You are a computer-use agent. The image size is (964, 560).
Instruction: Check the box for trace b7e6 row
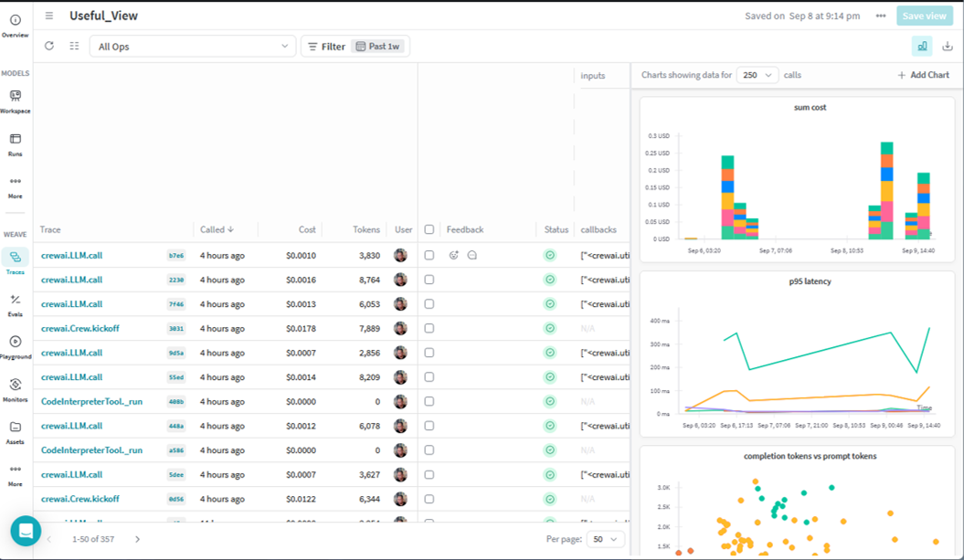[429, 256]
